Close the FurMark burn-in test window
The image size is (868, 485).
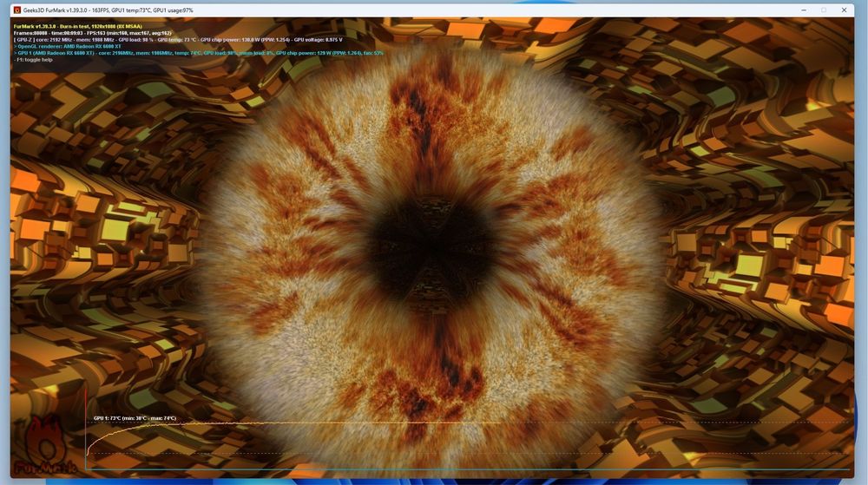pyautogui.click(x=844, y=10)
